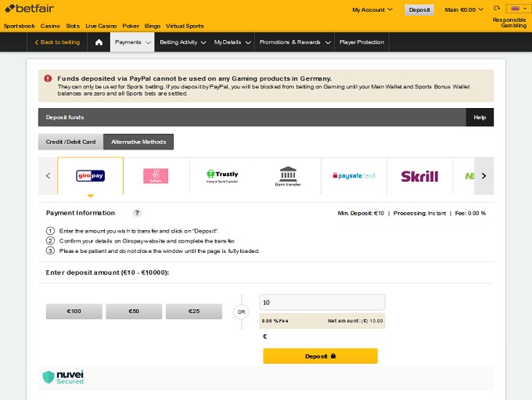Select the giropay payment method
532x400 pixels.
pyautogui.click(x=91, y=176)
